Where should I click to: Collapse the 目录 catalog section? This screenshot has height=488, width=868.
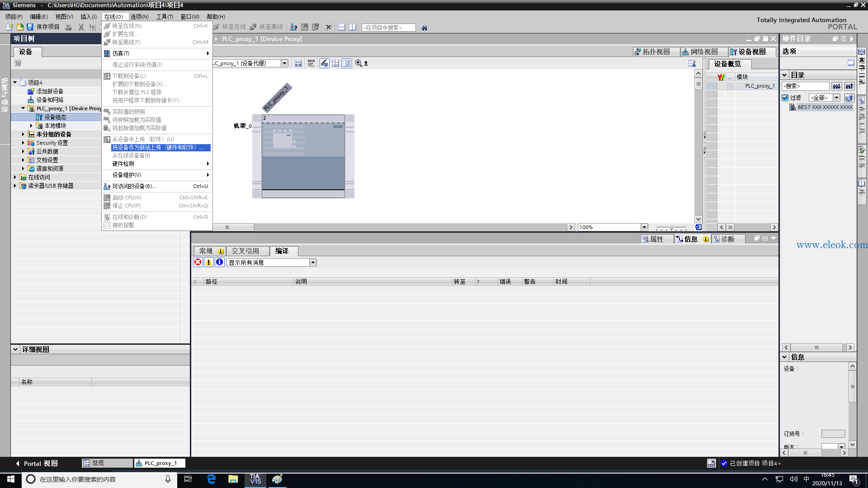(785, 75)
